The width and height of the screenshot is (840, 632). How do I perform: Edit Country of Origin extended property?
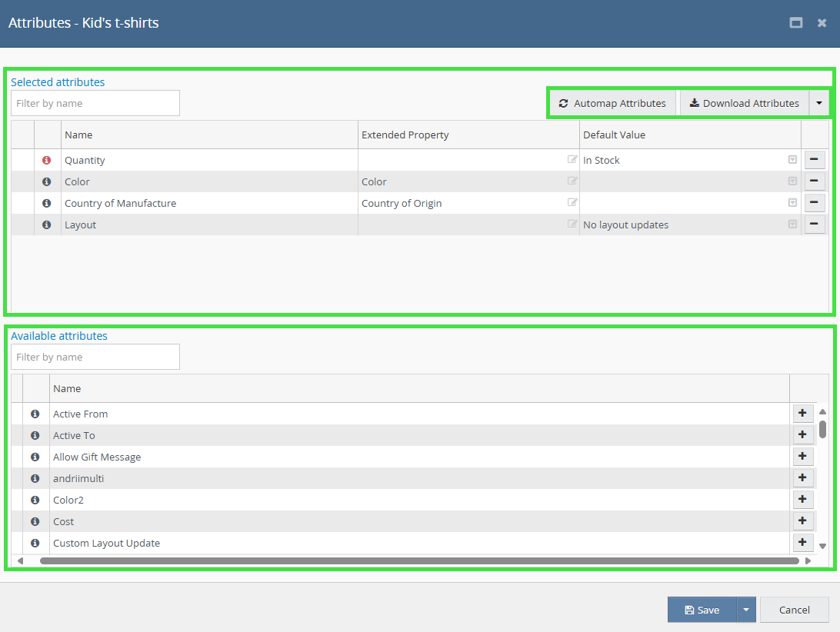[572, 203]
